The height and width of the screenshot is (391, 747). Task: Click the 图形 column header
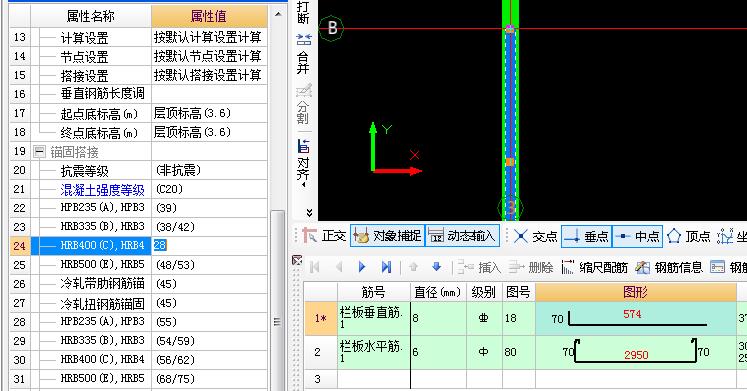pyautogui.click(x=636, y=292)
